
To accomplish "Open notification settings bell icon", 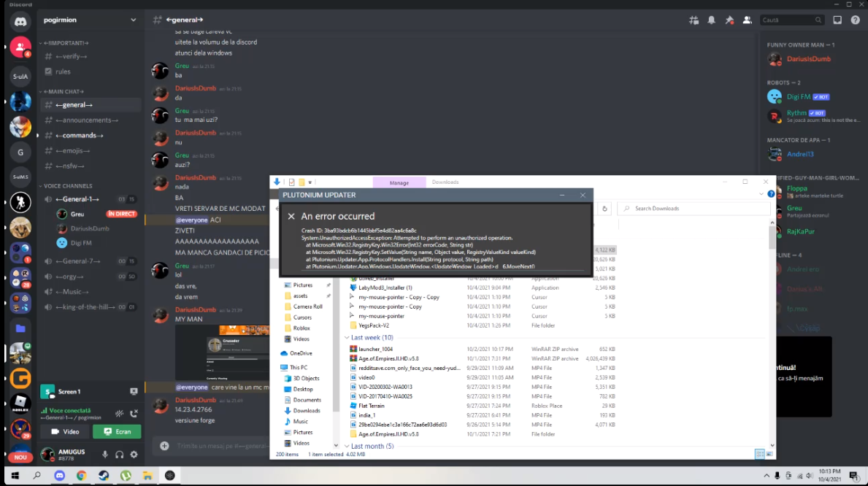I will click(711, 20).
